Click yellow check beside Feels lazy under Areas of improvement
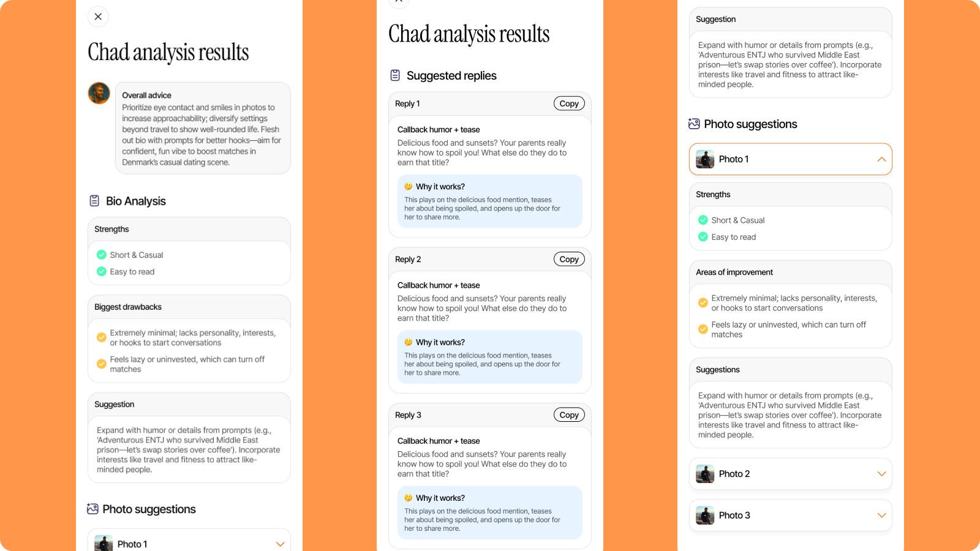Screen dimensions: 980x551 tap(703, 329)
